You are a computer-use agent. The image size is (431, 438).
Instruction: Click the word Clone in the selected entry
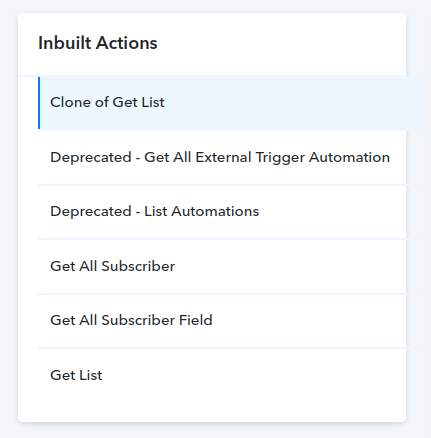[70, 102]
